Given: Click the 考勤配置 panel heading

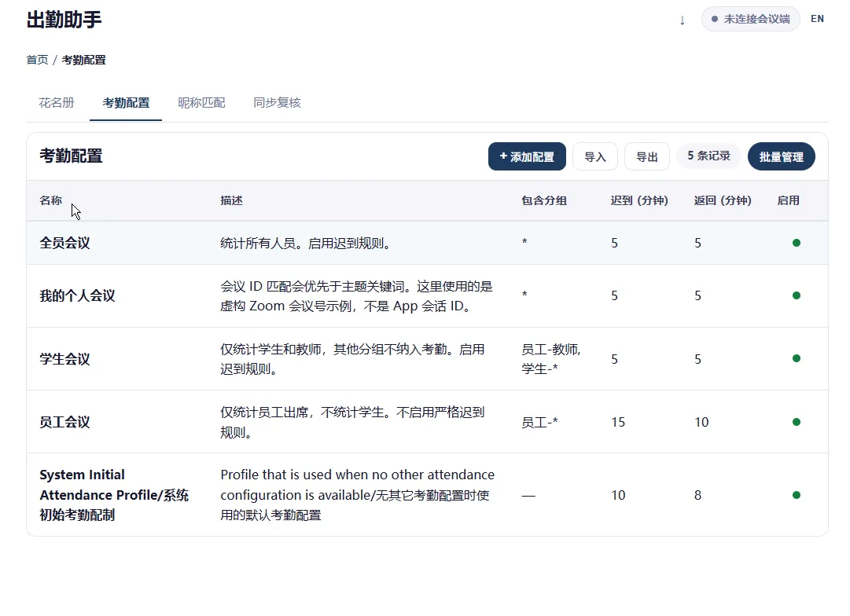Looking at the screenshot, I should (71, 156).
